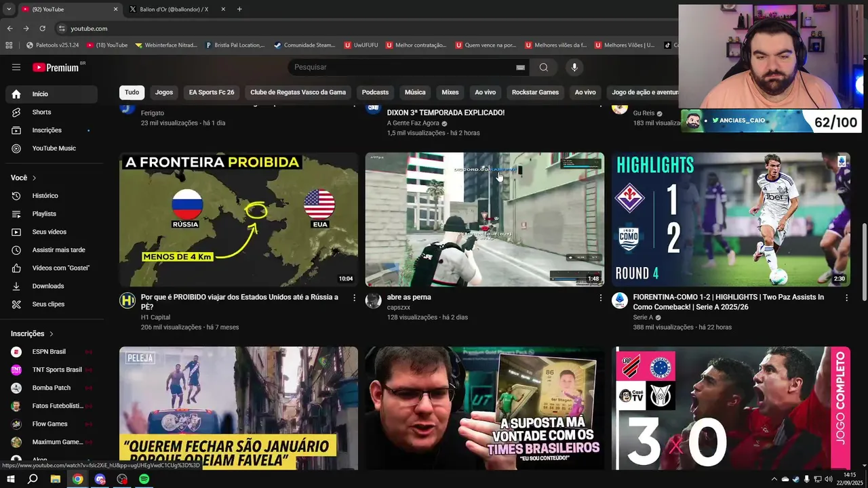This screenshot has width=868, height=488.
Task: Open Início in the sidebar
Action: [52, 94]
